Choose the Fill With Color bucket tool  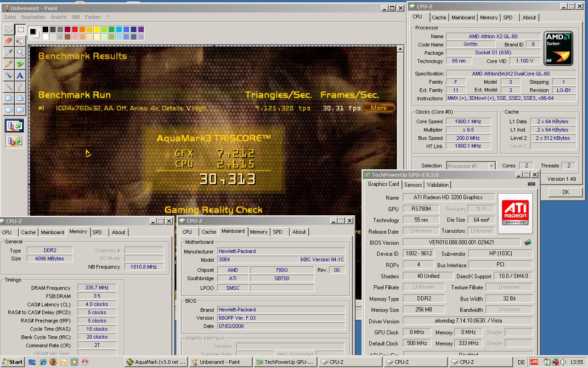click(x=21, y=41)
